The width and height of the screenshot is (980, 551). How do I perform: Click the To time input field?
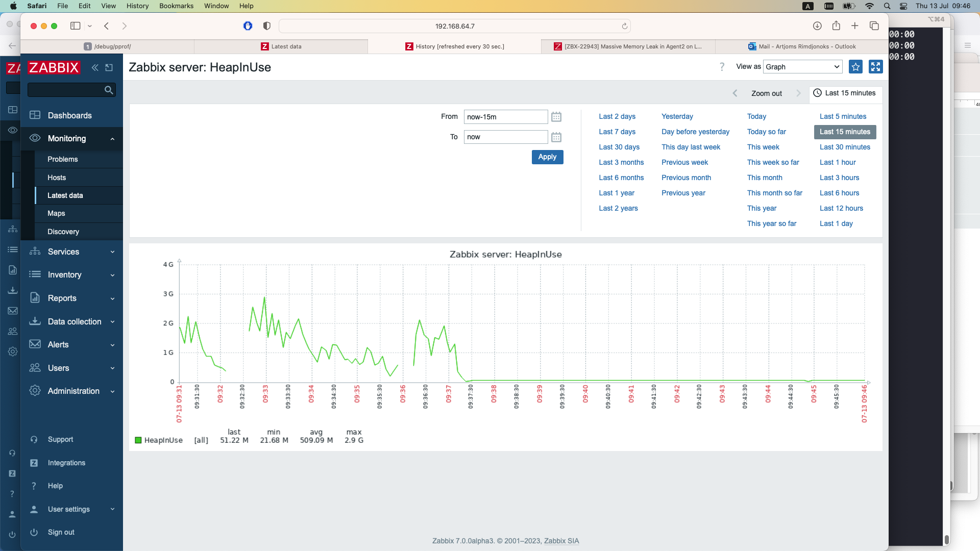tap(505, 137)
